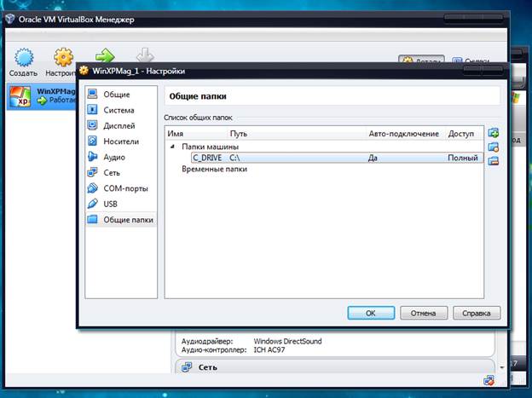Click the add shared folder icon
The height and width of the screenshot is (398, 532).
[x=494, y=133]
